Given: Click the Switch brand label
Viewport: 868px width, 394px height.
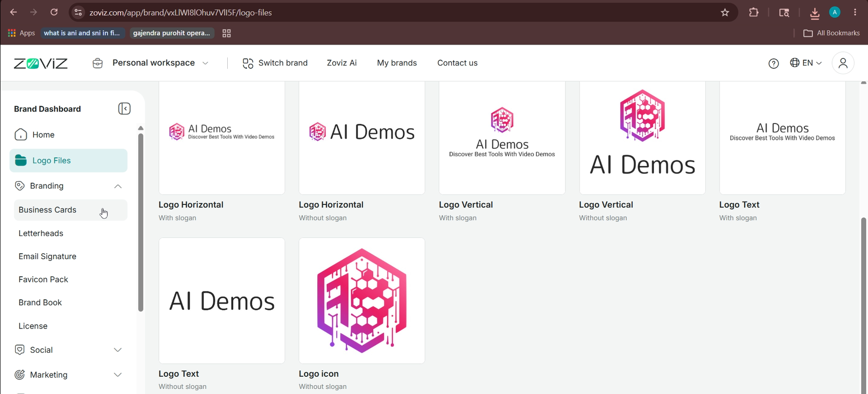Looking at the screenshot, I should coord(283,63).
